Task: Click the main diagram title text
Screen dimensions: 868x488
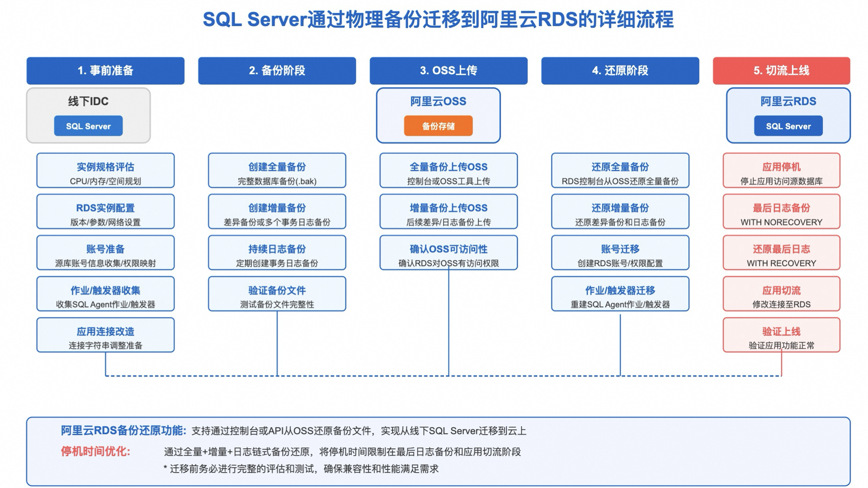Action: tap(438, 19)
